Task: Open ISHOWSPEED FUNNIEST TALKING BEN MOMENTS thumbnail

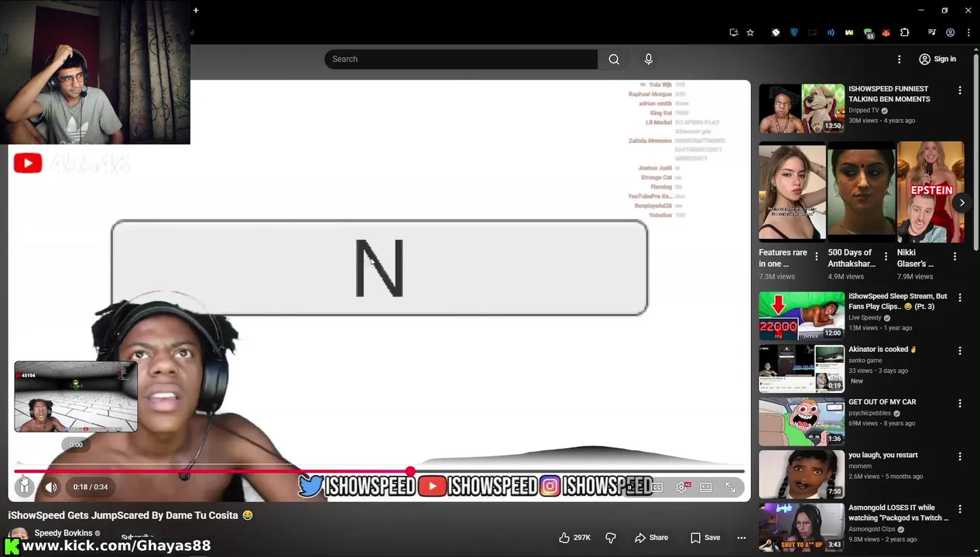Action: (x=801, y=108)
